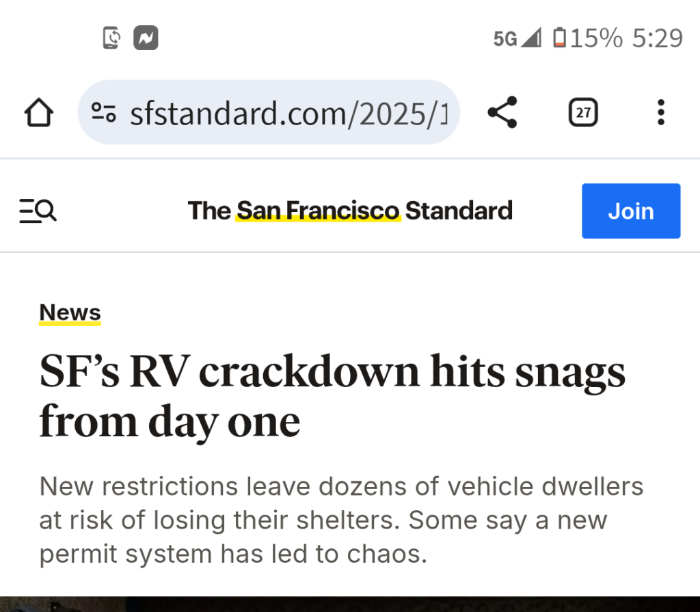Open the tab switcher showing 27 tabs

tap(583, 113)
